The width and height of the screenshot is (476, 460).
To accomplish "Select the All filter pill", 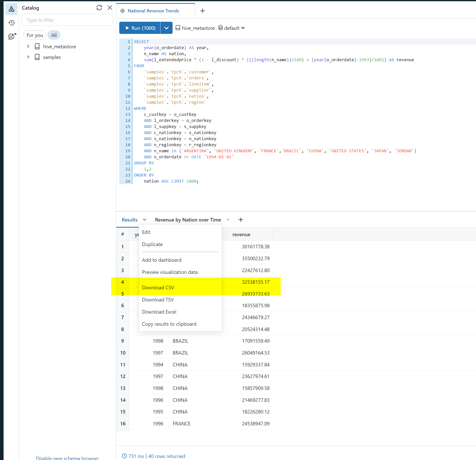I will 54,35.
